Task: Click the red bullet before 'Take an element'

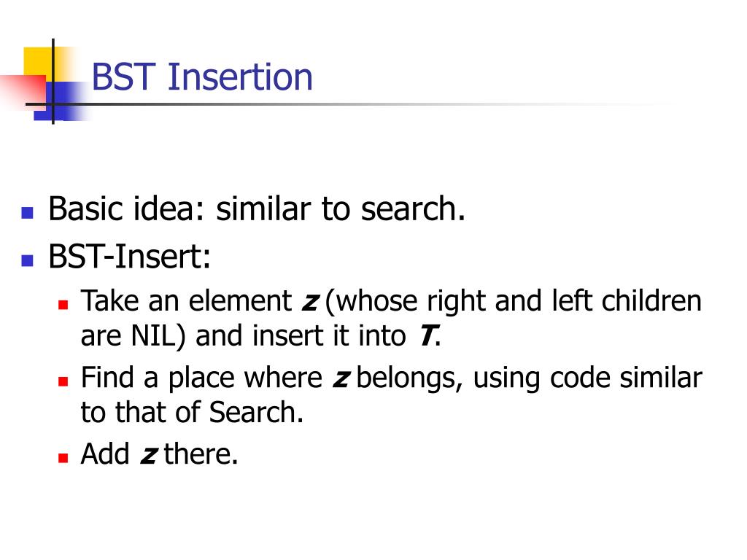Action: point(63,304)
